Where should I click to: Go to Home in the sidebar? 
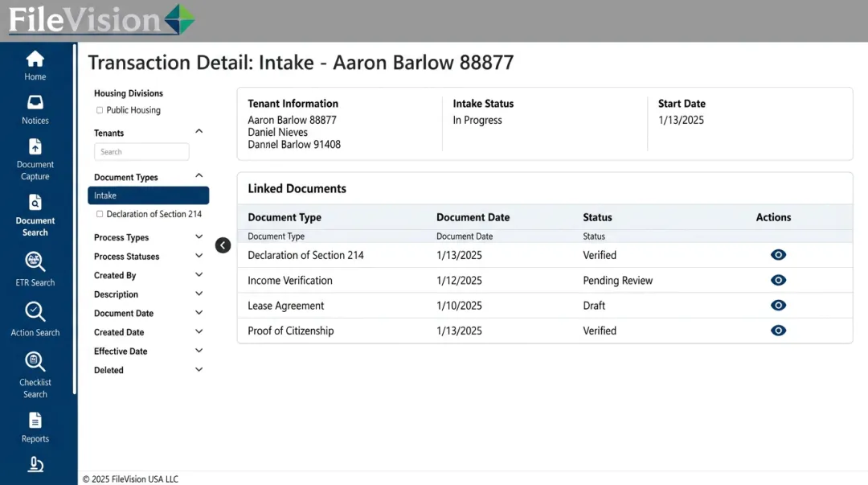35,66
